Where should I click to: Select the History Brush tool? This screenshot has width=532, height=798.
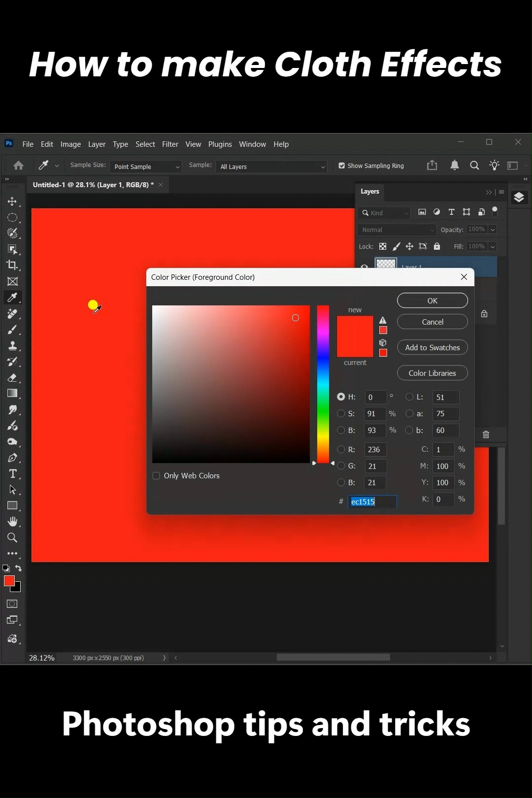tap(12, 362)
